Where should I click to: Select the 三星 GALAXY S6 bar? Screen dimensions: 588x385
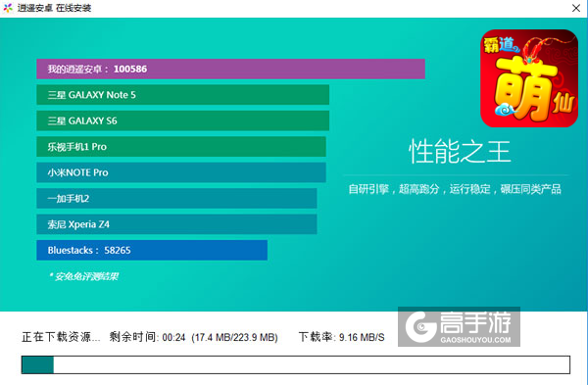[182, 120]
